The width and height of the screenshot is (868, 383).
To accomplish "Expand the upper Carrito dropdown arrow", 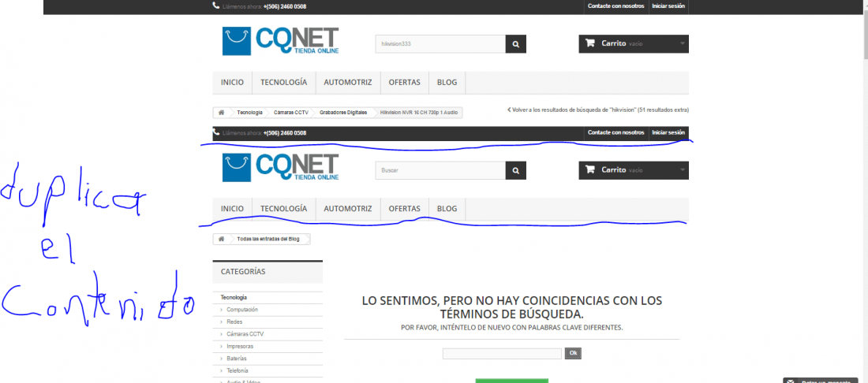I will [683, 43].
